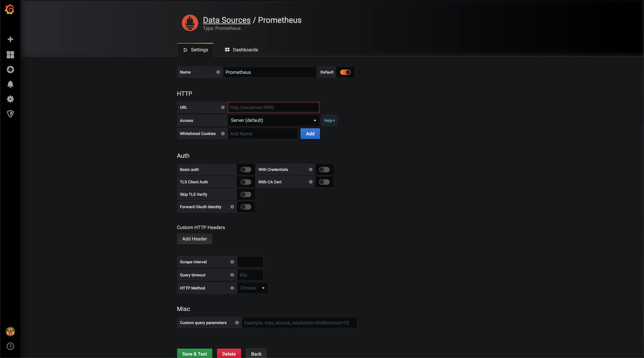Viewport: 644px width, 358px height.
Task: Enable Skip TLS Verify
Action: (x=246, y=194)
